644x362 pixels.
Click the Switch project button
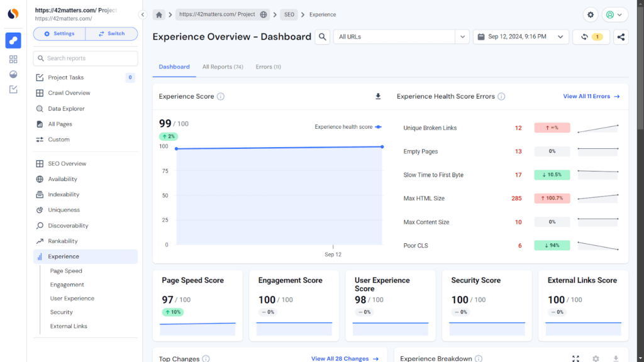coord(111,34)
